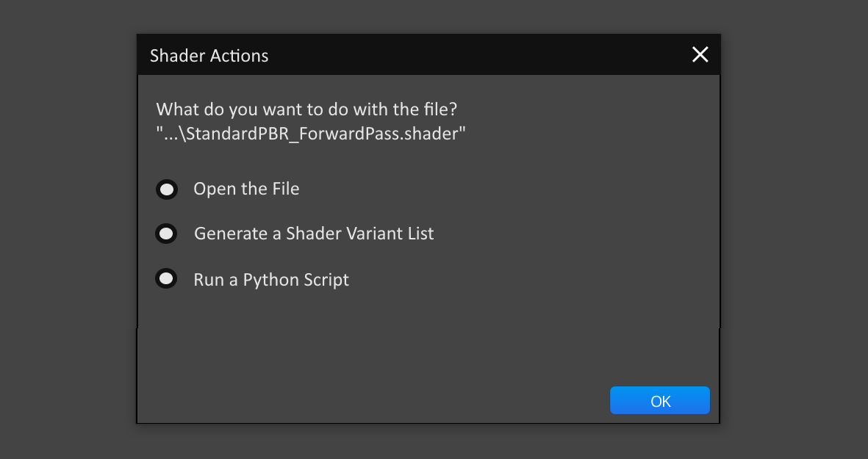
Task: Click the Shader Actions title bar text
Action: (x=209, y=56)
